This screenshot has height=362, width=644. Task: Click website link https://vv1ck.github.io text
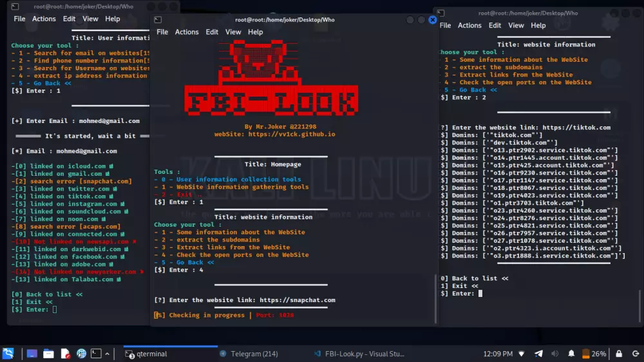coord(292,135)
